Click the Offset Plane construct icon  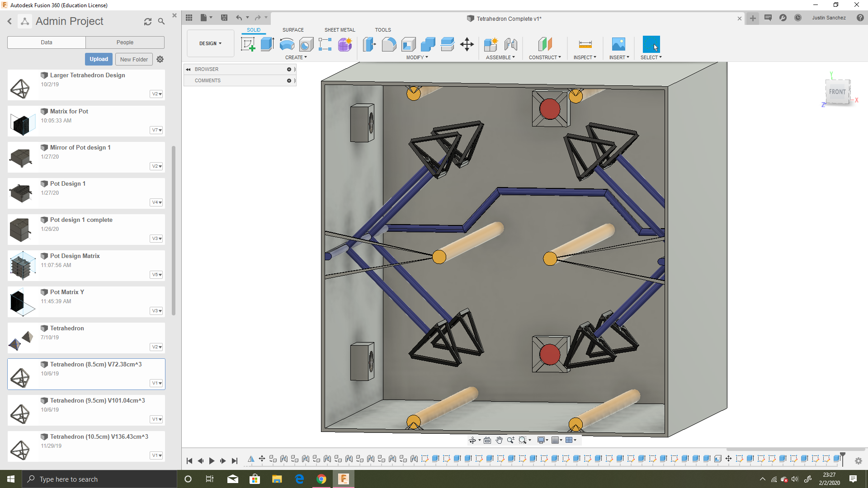tap(545, 44)
